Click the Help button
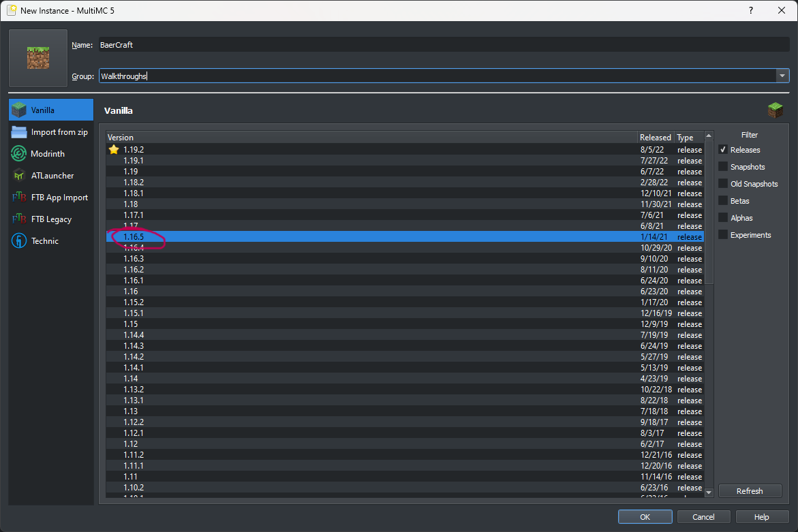 click(761, 517)
